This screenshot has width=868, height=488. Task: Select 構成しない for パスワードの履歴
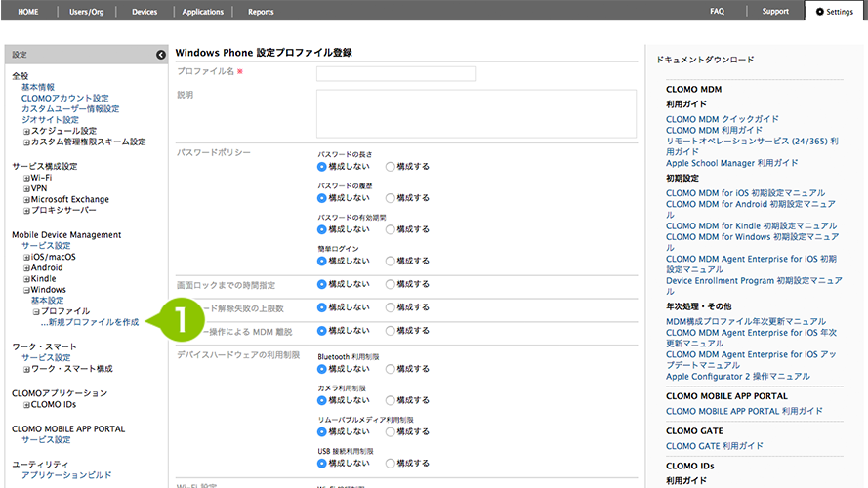pyautogui.click(x=321, y=198)
